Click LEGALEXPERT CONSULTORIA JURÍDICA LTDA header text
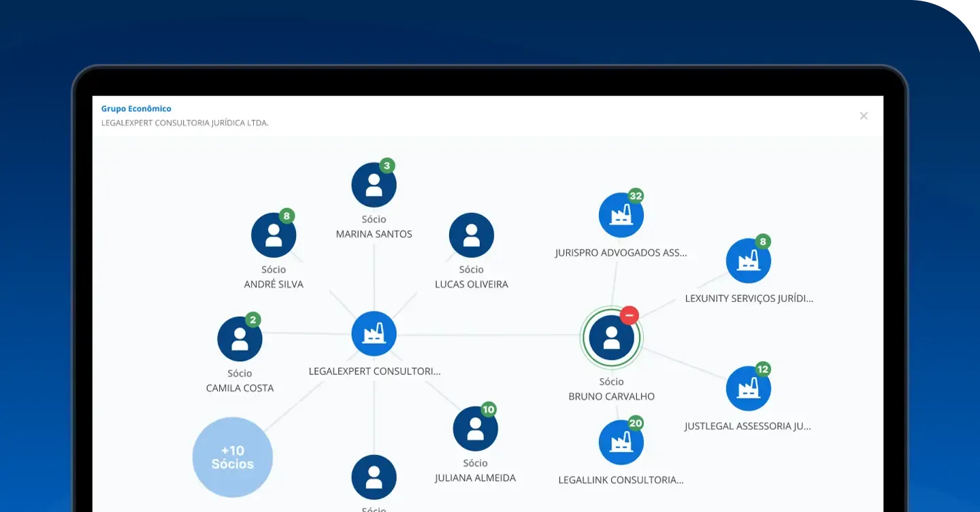 (x=184, y=122)
